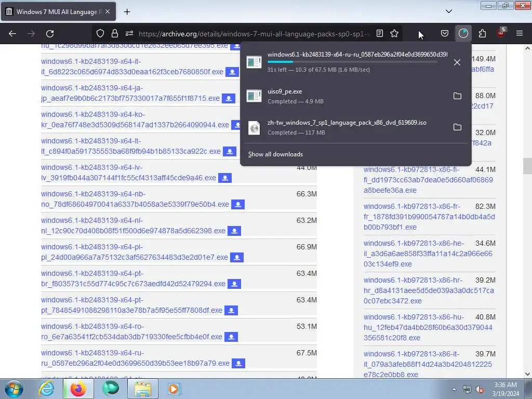
Task: Open the windows6.1-kb2483139-x64-pl-pl file link
Action: pyautogui.click(x=135, y=252)
